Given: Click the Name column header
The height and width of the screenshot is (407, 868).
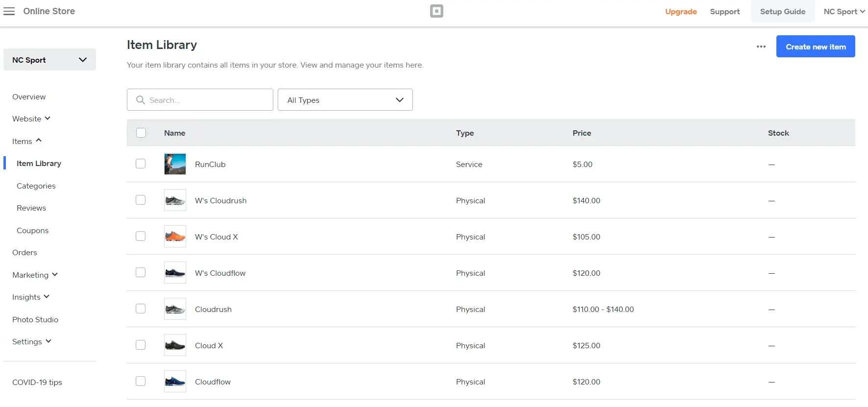Looking at the screenshot, I should coord(174,133).
